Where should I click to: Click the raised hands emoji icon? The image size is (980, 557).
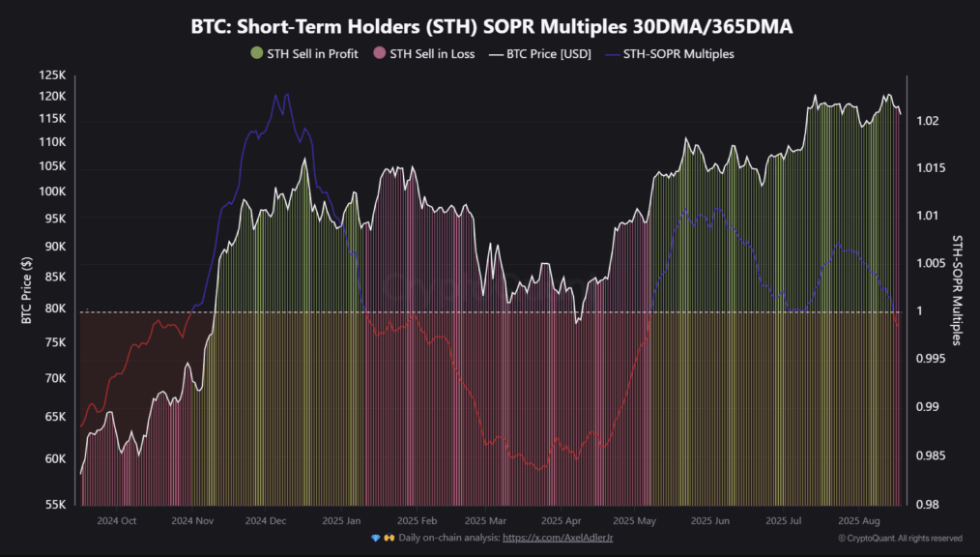pos(389,538)
